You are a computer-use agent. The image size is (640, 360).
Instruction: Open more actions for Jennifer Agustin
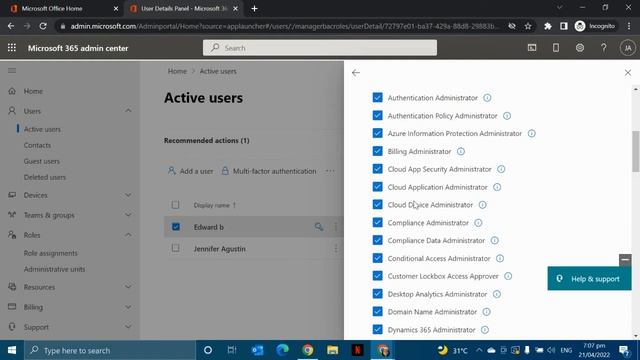[x=336, y=248]
